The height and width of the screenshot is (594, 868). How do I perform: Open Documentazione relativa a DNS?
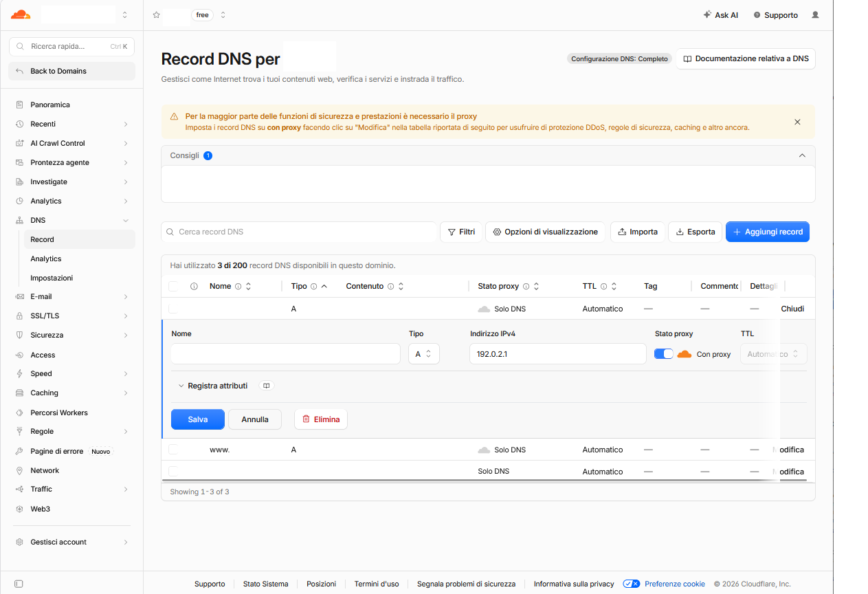pyautogui.click(x=746, y=58)
